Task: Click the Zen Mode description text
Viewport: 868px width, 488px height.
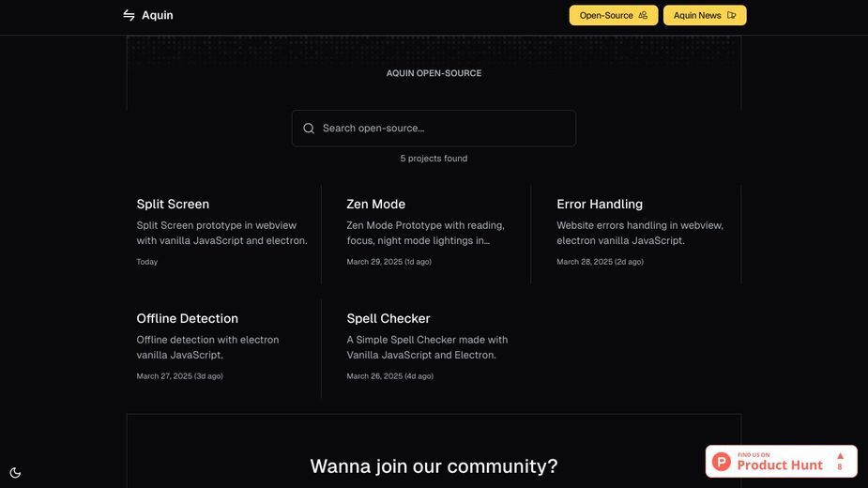Action: (425, 233)
